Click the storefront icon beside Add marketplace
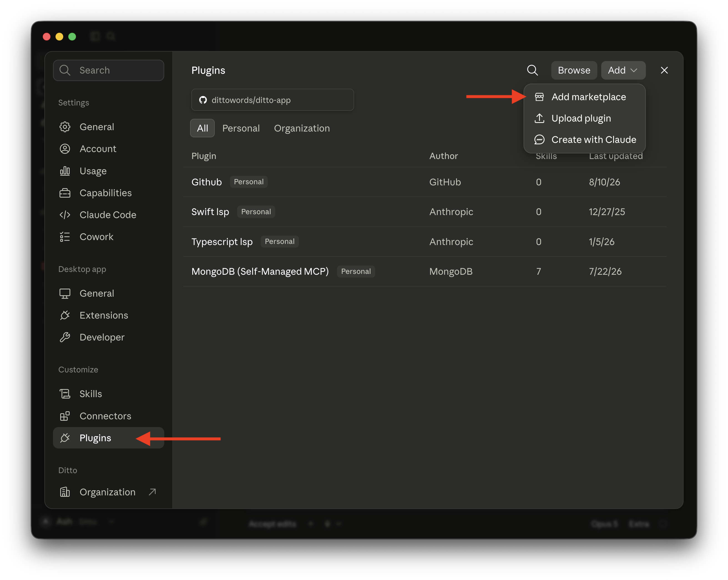 coord(539,97)
